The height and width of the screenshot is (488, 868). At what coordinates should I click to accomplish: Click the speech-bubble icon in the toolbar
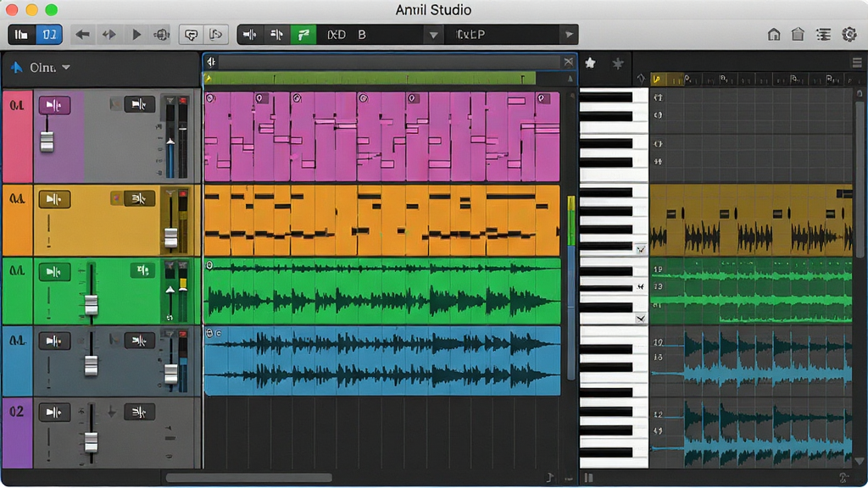191,35
